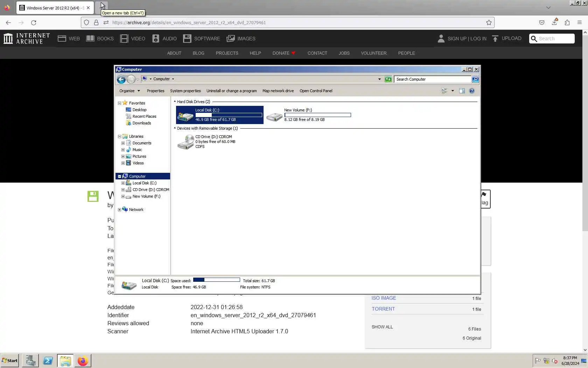Open the BLOG link
The width and height of the screenshot is (588, 368).
pos(198,53)
